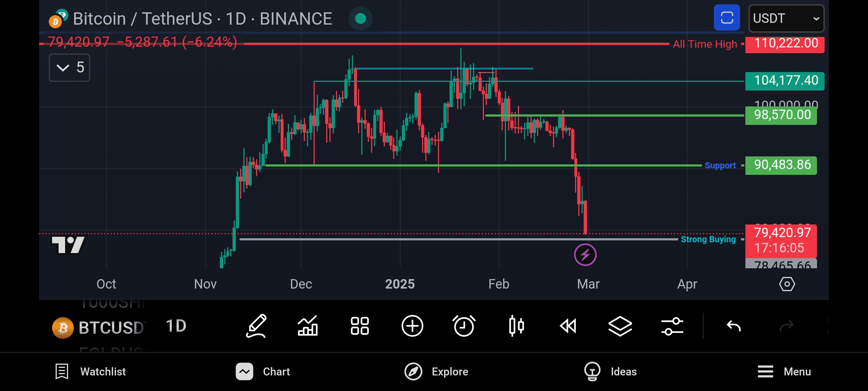The height and width of the screenshot is (391, 868).
Task: Click the purple lightning event marker
Action: click(585, 255)
